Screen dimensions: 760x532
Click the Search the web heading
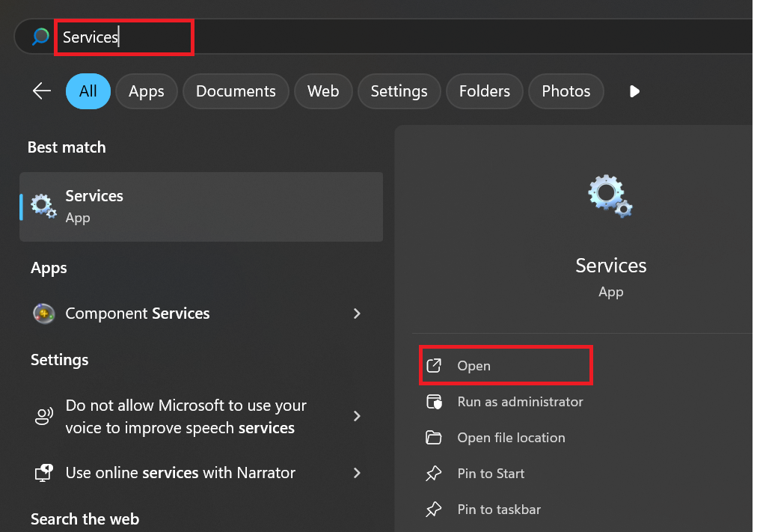[85, 519]
